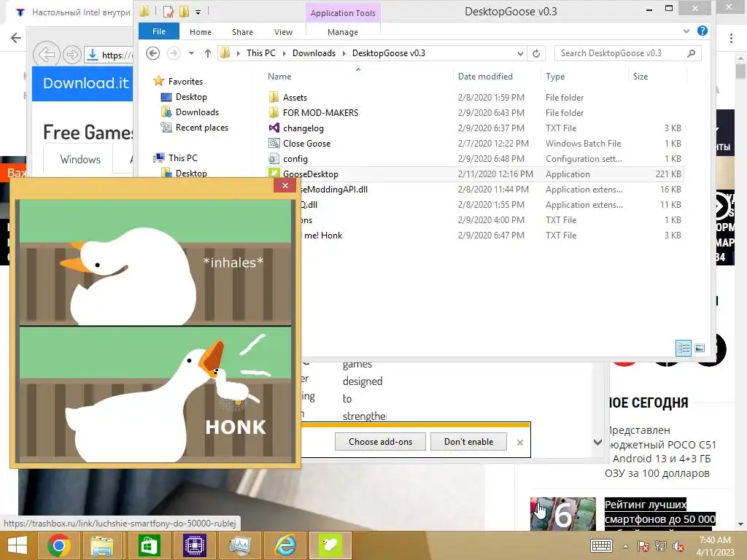Image resolution: width=747 pixels, height=560 pixels.
Task: Select the config file icon
Action: click(x=274, y=158)
